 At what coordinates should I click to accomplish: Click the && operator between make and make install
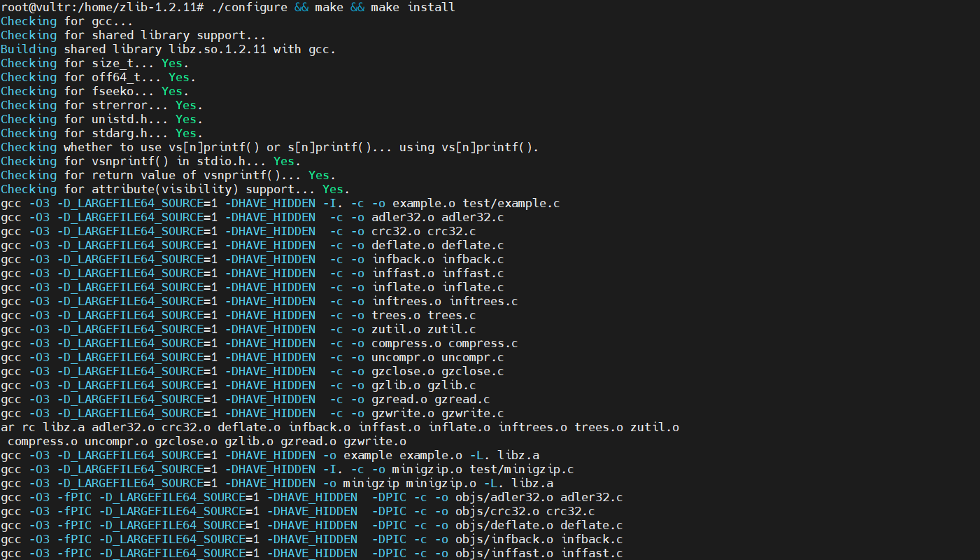pyautogui.click(x=354, y=7)
